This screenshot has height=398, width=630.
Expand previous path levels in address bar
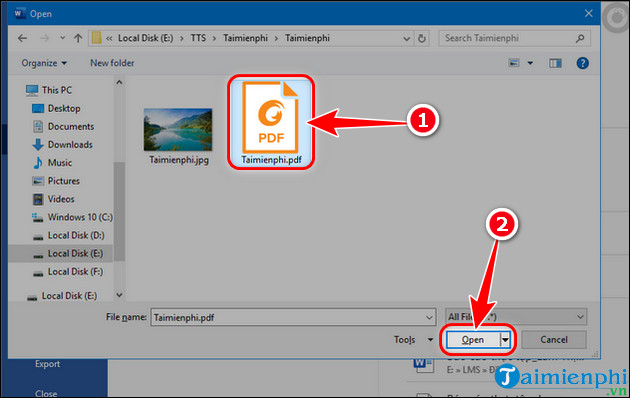[x=109, y=38]
